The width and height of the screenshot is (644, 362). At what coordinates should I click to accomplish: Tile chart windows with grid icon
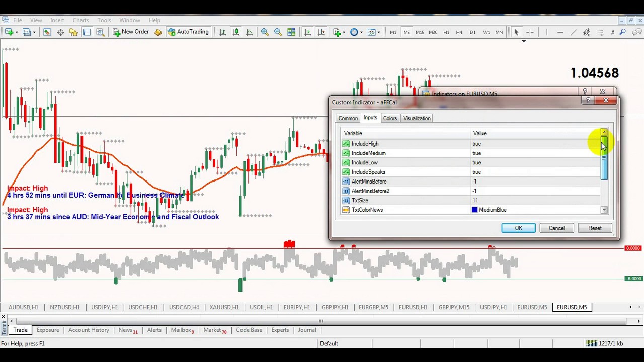291,32
